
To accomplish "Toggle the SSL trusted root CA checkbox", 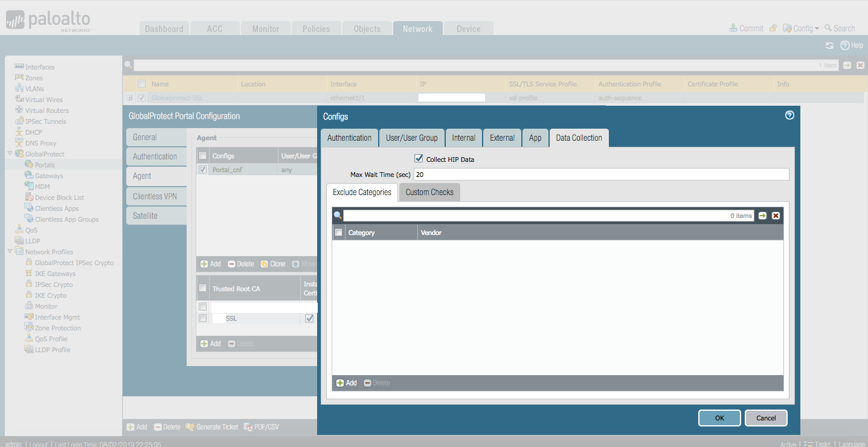I will [203, 318].
